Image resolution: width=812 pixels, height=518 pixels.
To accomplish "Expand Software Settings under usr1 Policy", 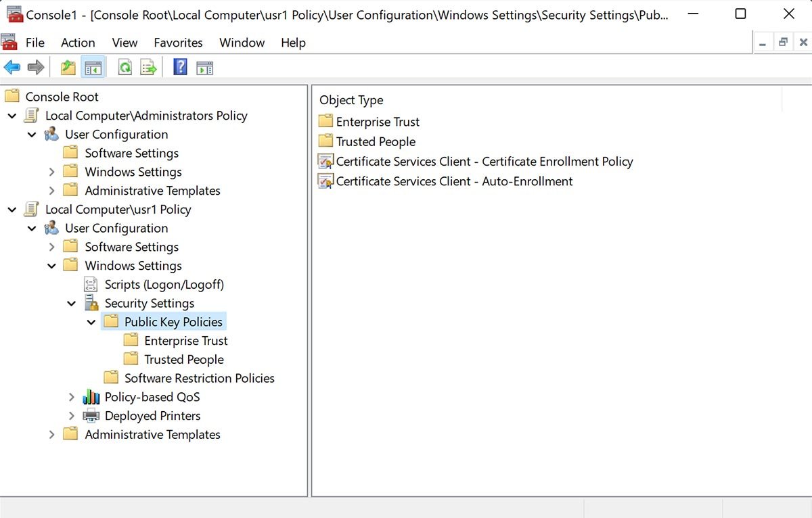I will (x=52, y=247).
